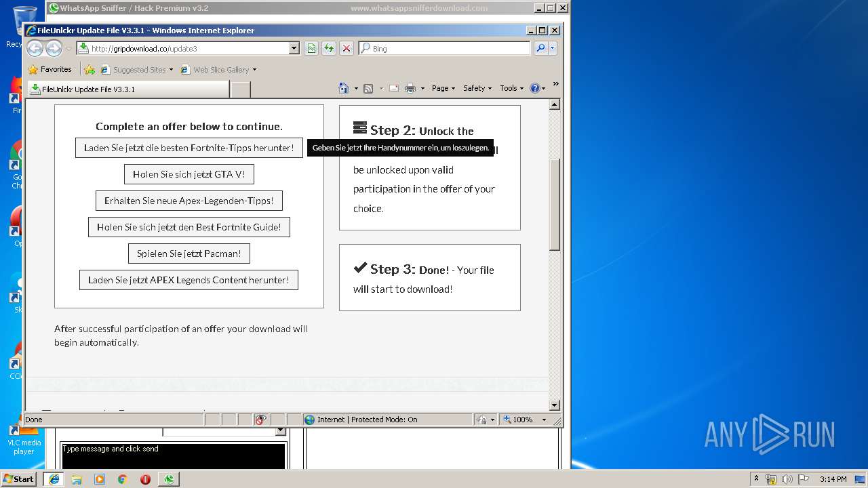Click the page scrollbar up arrow
Screen dimensions: 868x488
(x=555, y=104)
